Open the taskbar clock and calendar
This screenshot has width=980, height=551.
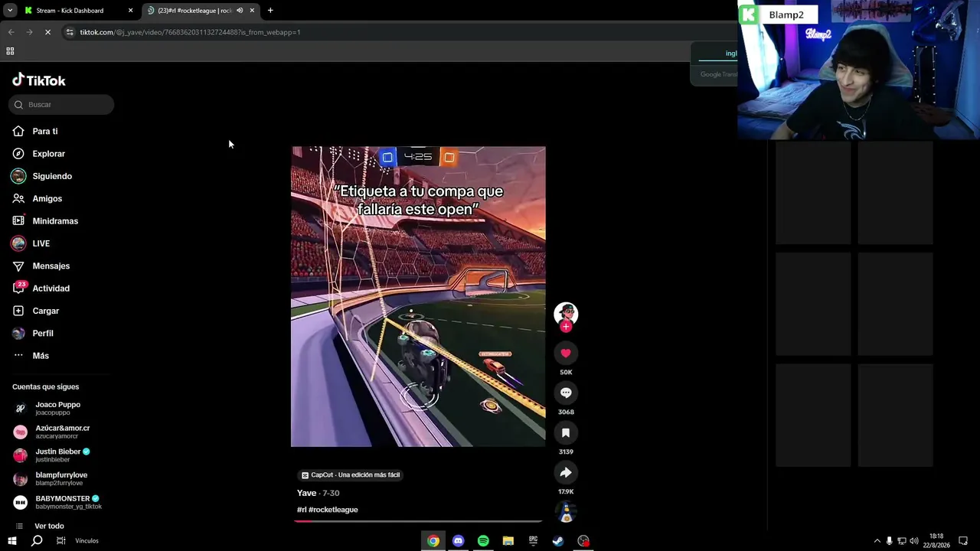(936, 541)
